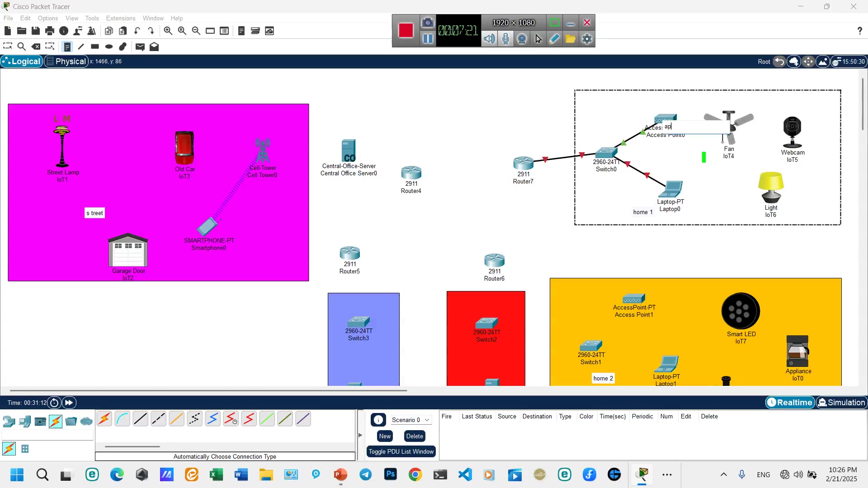The width and height of the screenshot is (868, 488).
Task: Click the Delete scenario button
Action: pyautogui.click(x=415, y=436)
